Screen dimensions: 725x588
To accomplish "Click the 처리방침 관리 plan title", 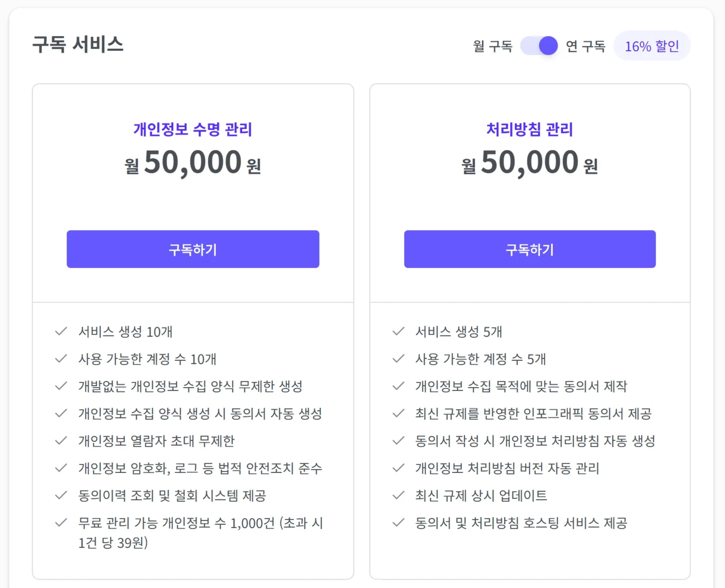I will point(530,129).
